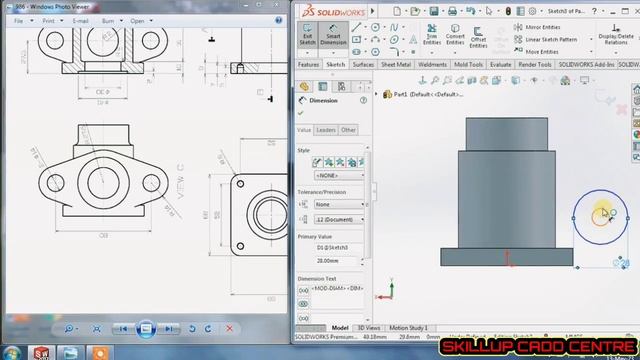
Task: Click Save icon in SolidWorks toolbar
Action: pyautogui.click(x=433, y=11)
